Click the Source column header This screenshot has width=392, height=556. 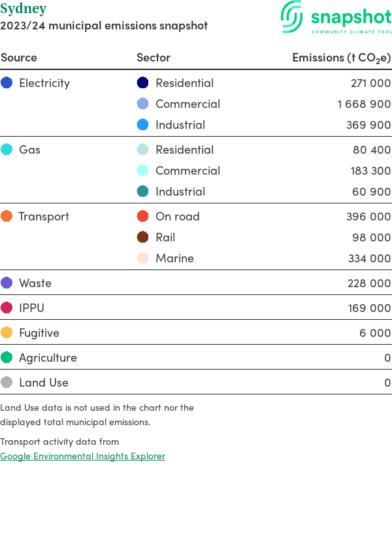coord(19,58)
